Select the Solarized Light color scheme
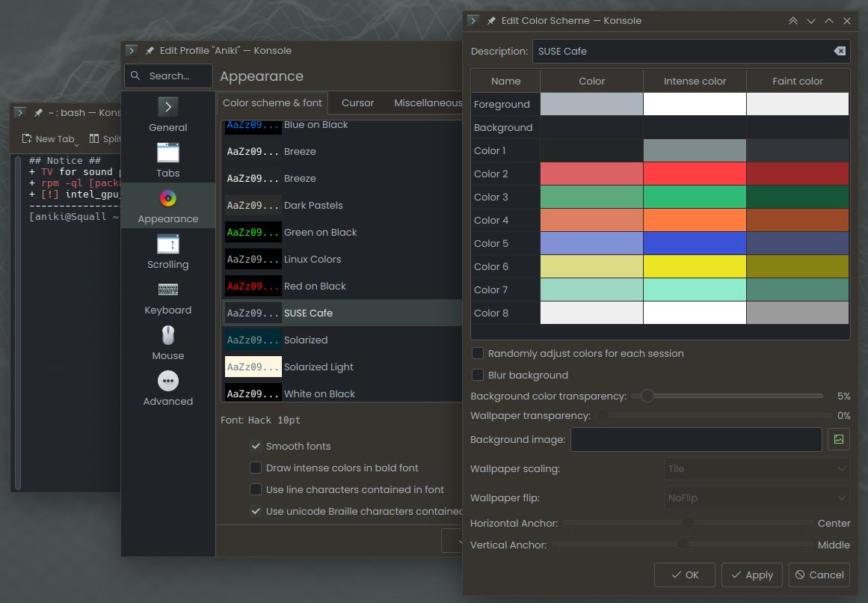This screenshot has height=603, width=868. point(342,367)
